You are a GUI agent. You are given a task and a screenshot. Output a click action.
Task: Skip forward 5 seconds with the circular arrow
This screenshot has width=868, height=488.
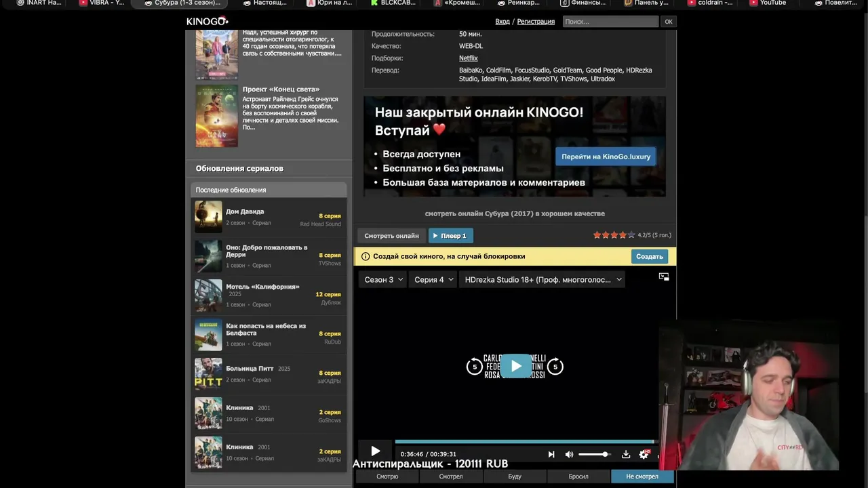point(555,367)
